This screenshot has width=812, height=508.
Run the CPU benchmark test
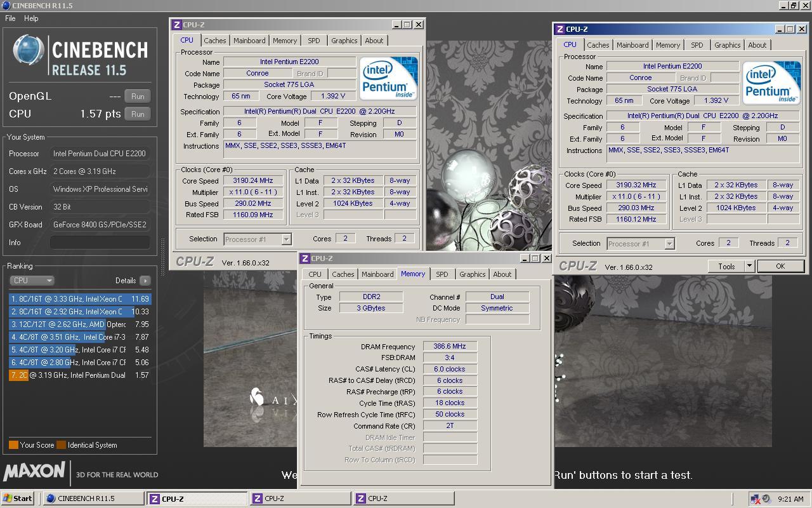(138, 114)
